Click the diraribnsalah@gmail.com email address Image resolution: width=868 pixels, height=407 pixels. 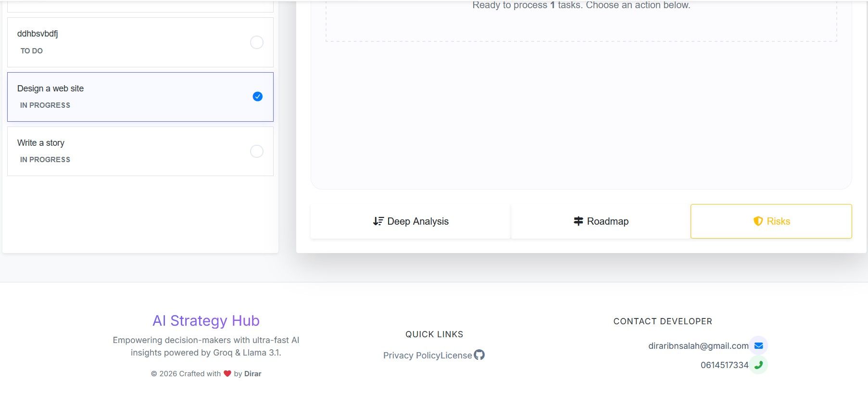click(698, 346)
